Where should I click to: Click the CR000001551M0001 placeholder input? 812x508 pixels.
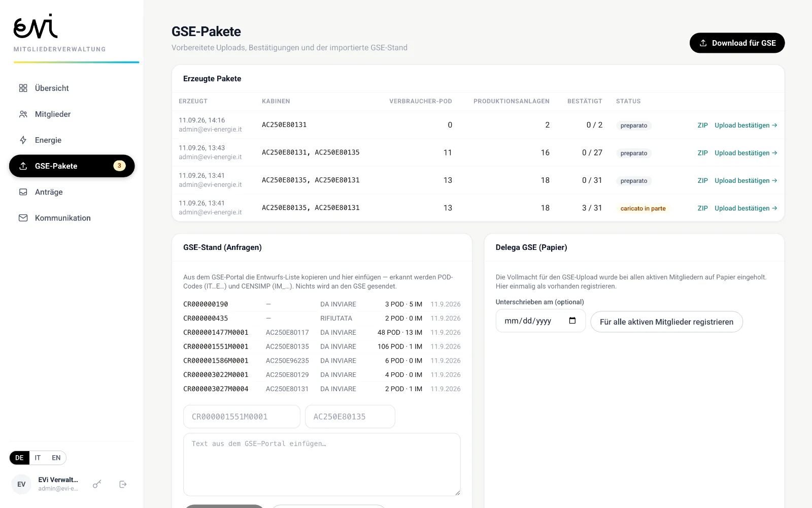pos(242,417)
